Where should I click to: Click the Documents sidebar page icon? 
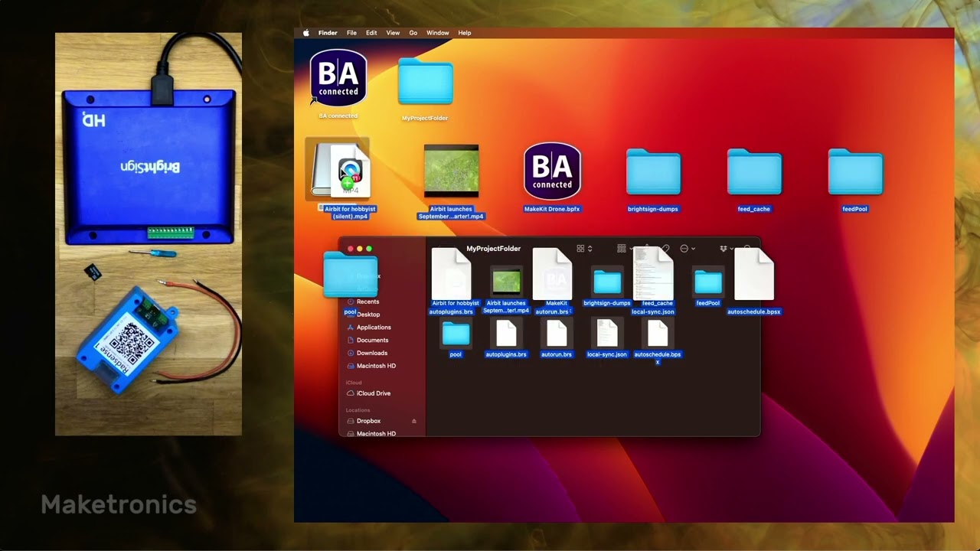click(351, 341)
